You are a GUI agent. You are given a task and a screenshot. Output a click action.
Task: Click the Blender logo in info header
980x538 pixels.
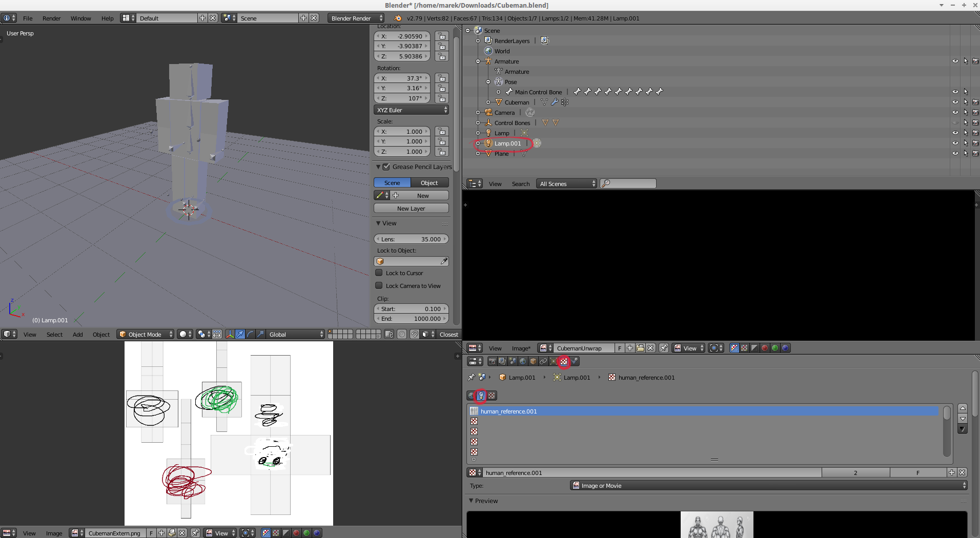[398, 18]
